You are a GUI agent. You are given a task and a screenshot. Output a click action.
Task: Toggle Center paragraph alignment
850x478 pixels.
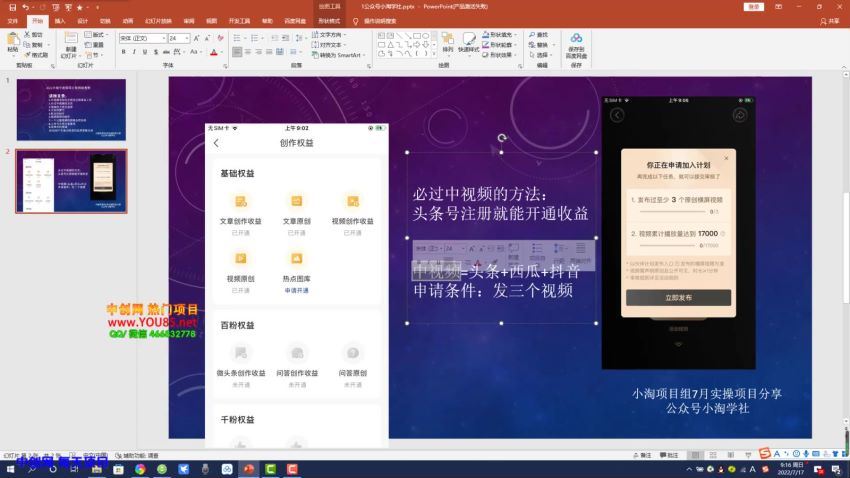point(248,52)
